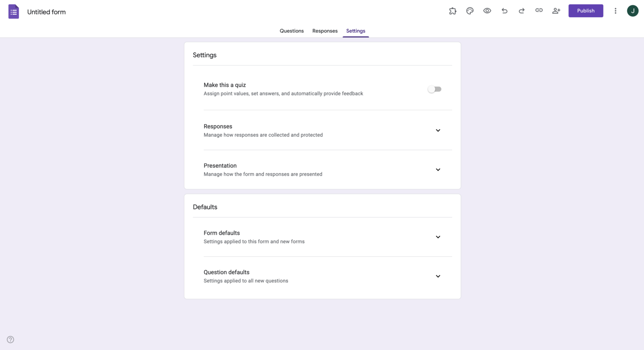The image size is (644, 350).
Task: Click the account avatar circle
Action: pos(633,10)
